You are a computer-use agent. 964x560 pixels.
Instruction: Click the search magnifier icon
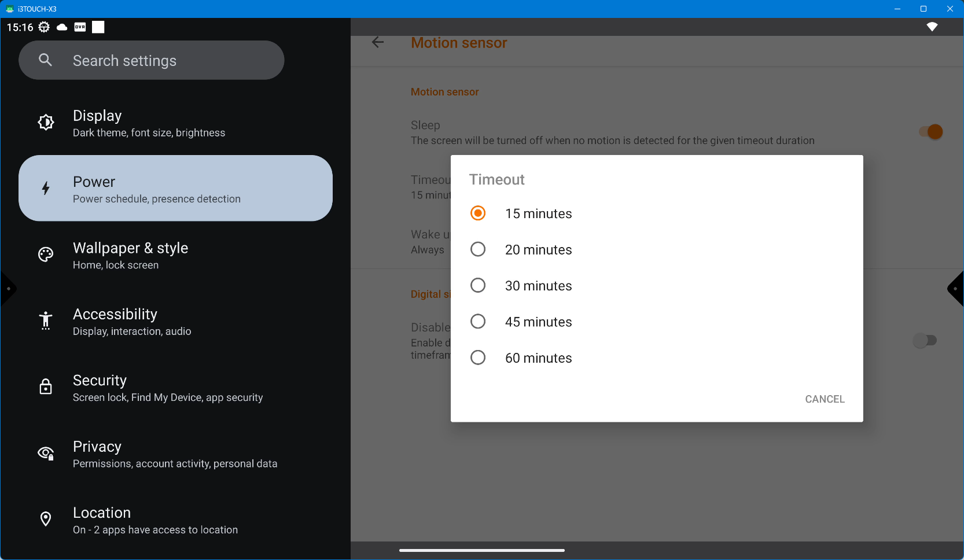click(45, 60)
